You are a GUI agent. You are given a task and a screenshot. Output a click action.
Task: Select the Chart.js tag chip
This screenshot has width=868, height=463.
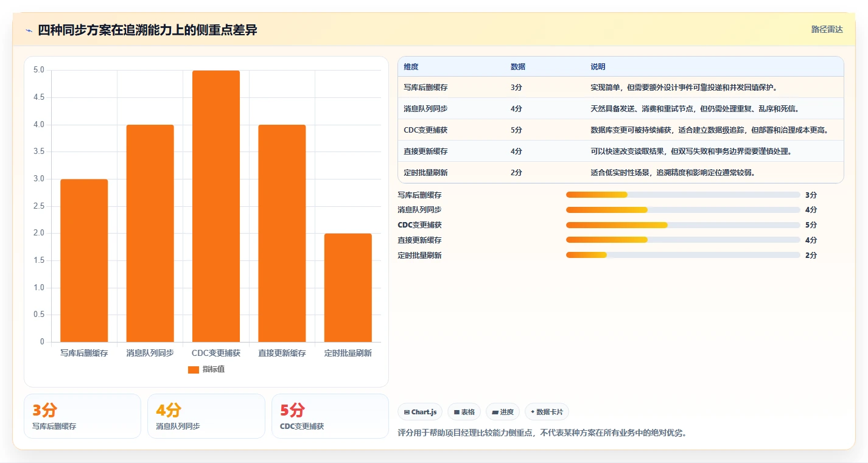pos(420,412)
